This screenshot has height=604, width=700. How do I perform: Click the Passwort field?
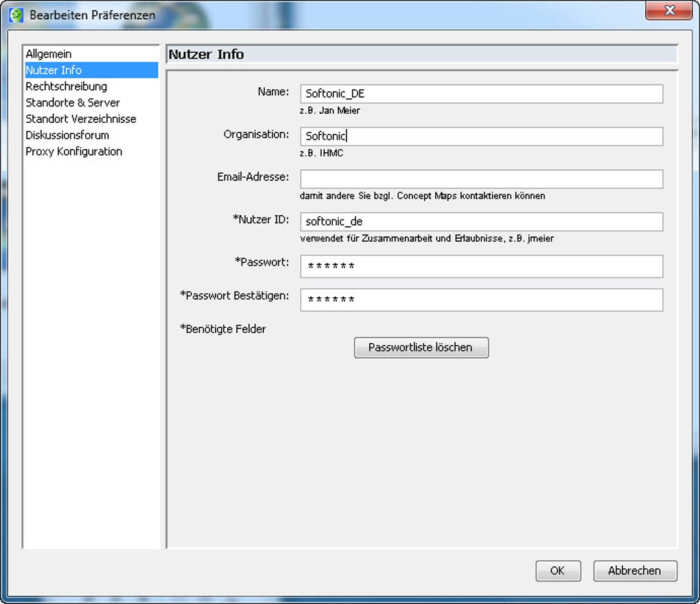(481, 266)
